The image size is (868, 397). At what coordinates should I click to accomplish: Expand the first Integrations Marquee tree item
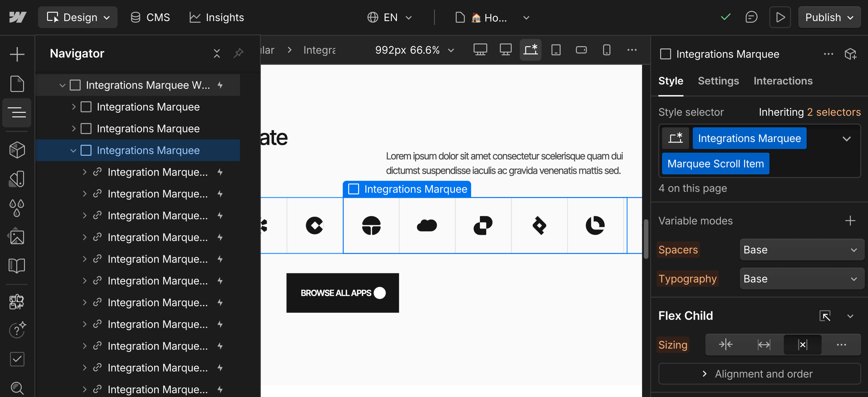74,107
